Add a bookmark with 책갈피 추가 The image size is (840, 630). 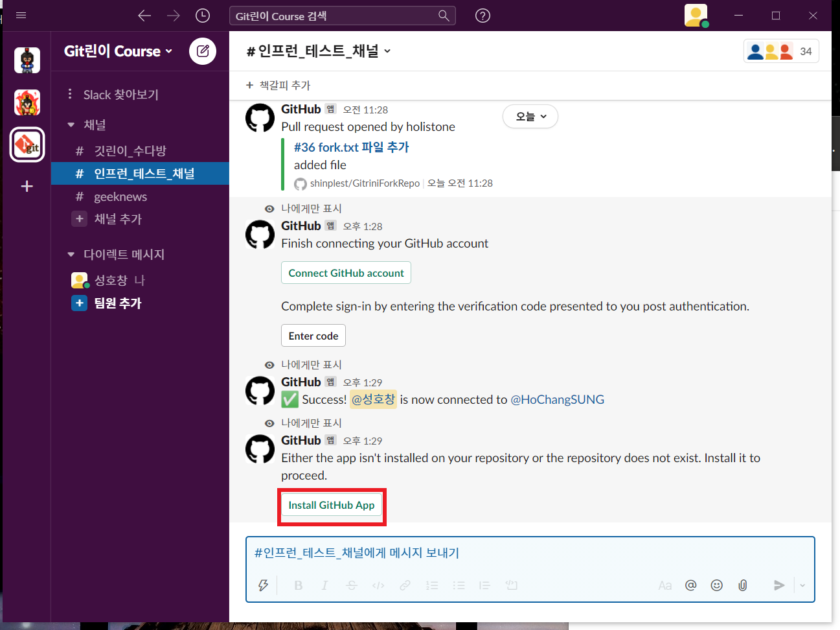278,86
